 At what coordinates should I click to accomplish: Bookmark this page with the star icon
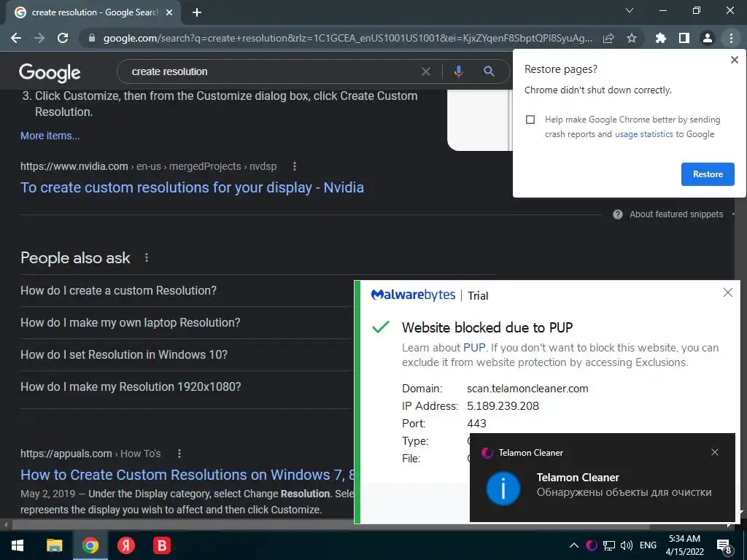(x=632, y=38)
